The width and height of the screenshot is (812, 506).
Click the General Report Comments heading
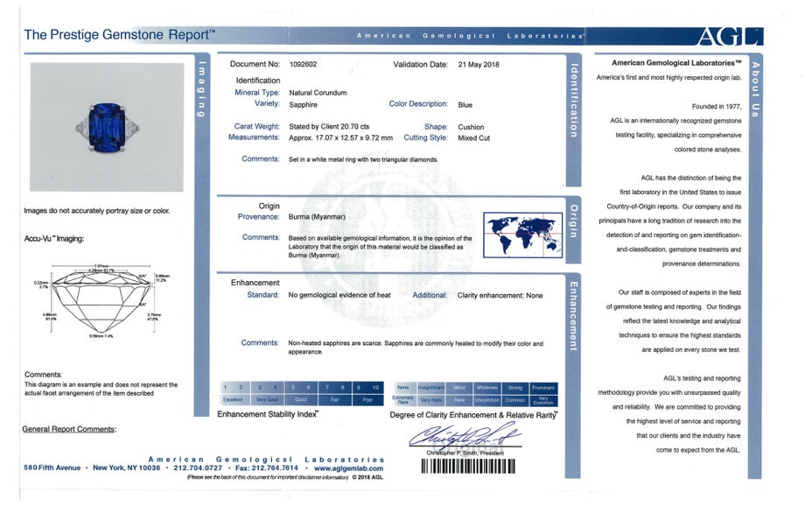(69, 429)
